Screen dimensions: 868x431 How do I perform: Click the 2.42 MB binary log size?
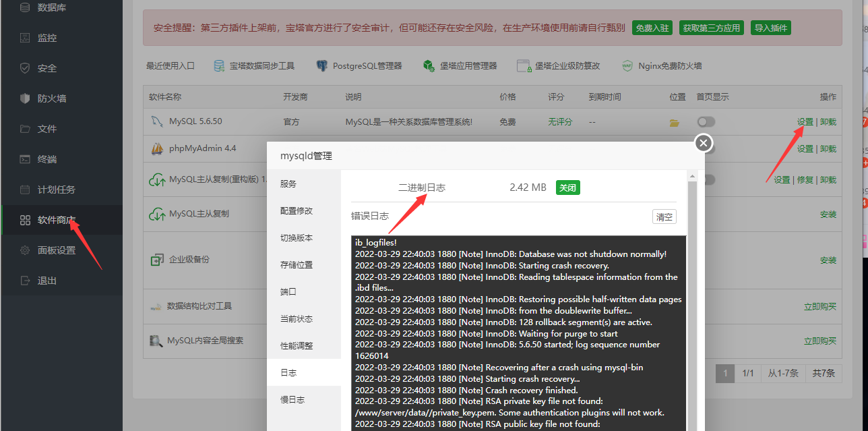(x=528, y=188)
